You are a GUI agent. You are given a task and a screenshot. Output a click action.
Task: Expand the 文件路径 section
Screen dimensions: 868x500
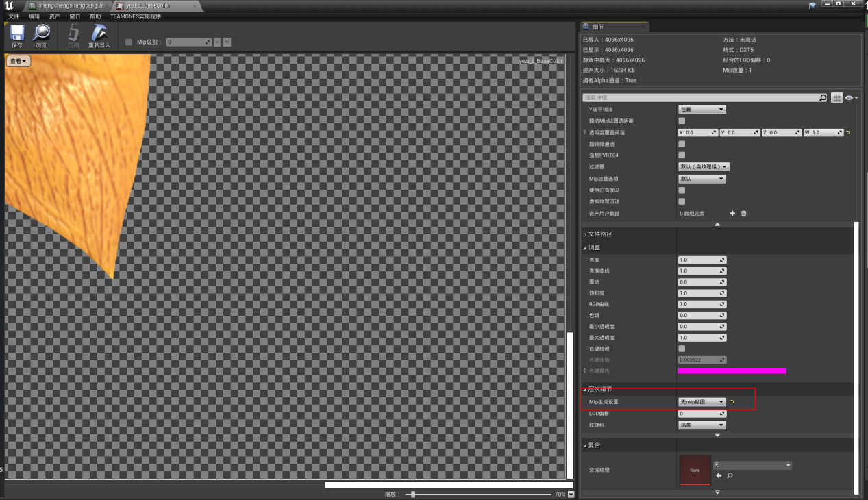[x=600, y=234]
